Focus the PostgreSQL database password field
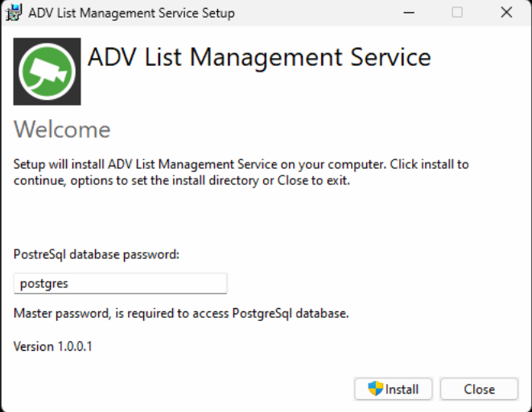This screenshot has width=532, height=412. coord(121,283)
